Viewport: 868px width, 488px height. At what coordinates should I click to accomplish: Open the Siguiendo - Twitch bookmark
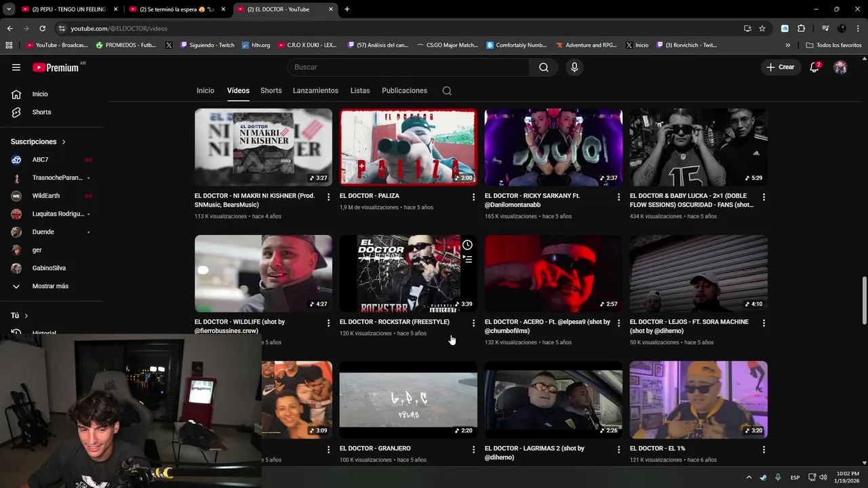point(207,45)
